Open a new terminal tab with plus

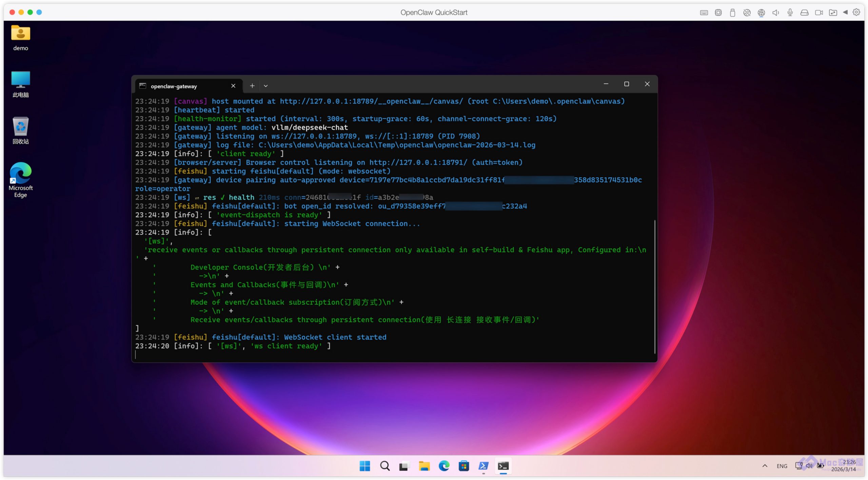(x=252, y=86)
